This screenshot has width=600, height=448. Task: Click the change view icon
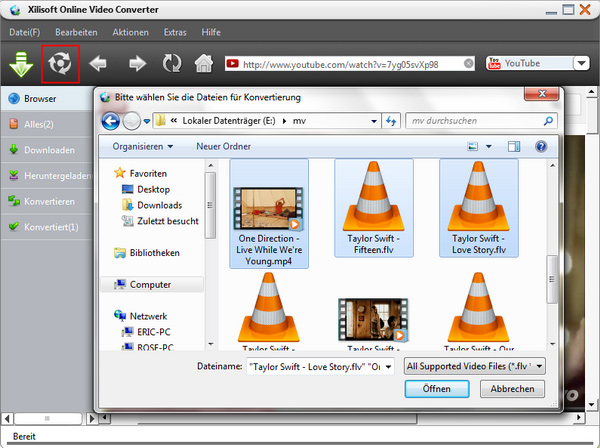[473, 147]
